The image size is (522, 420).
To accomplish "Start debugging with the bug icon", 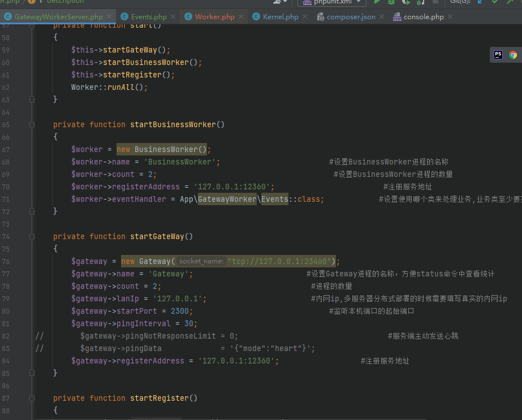I will tap(391, 2).
